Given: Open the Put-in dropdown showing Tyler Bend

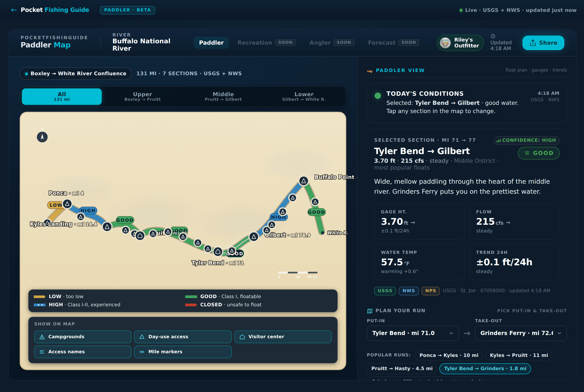Looking at the screenshot, I should tap(413, 333).
